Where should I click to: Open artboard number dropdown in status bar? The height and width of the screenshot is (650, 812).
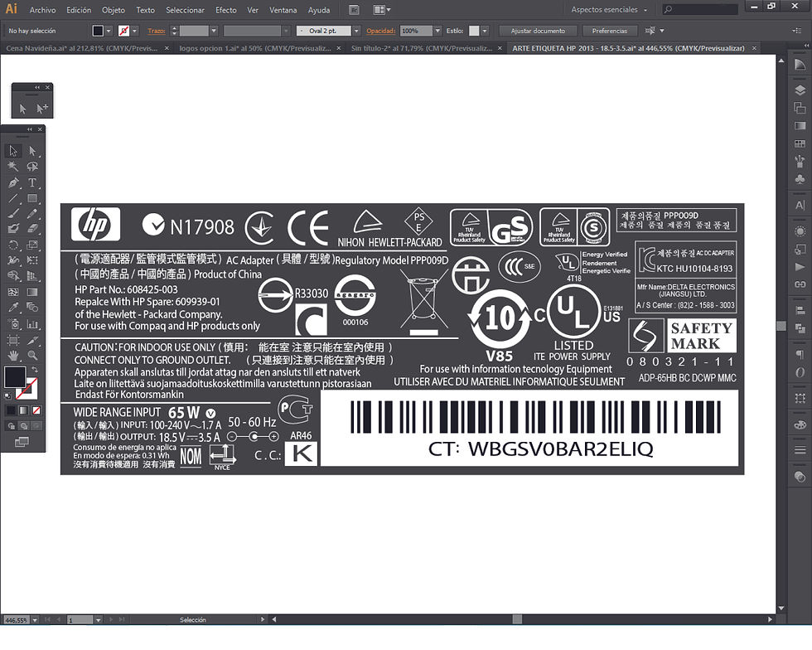coord(98,619)
